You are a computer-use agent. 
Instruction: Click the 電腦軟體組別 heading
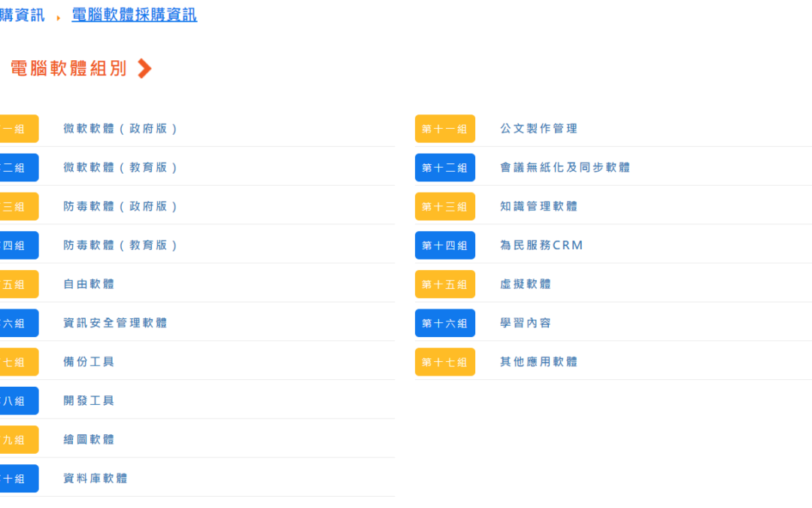(68, 68)
